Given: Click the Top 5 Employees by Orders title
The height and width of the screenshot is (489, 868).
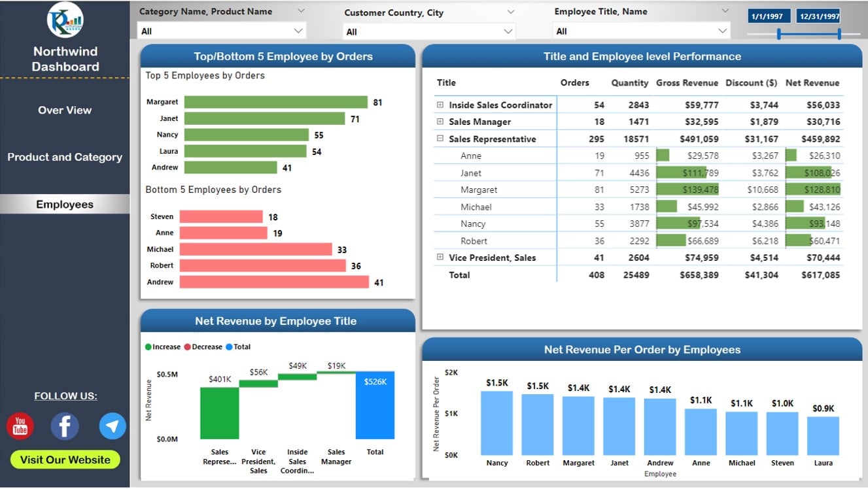Looking at the screenshot, I should coord(205,76).
